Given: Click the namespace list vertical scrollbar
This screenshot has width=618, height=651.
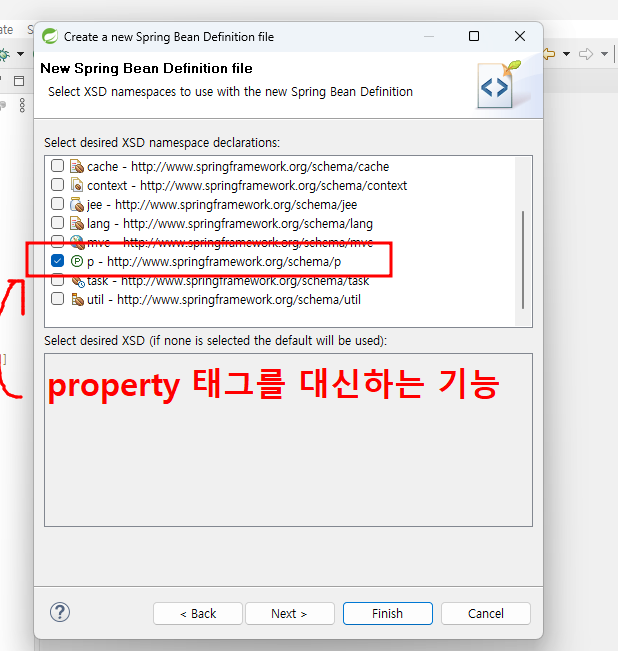Looking at the screenshot, I should point(523,260).
